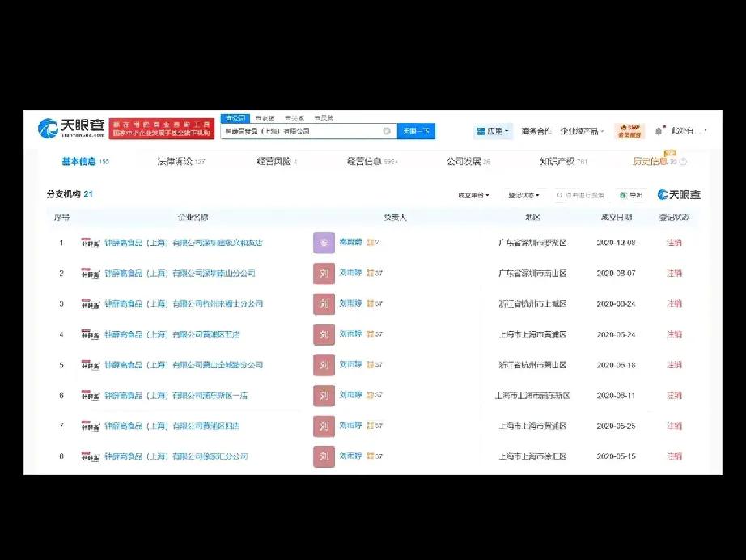Viewport: 746px width, 560px height.
Task: Switch to the 知识产权 tab
Action: click(x=563, y=162)
